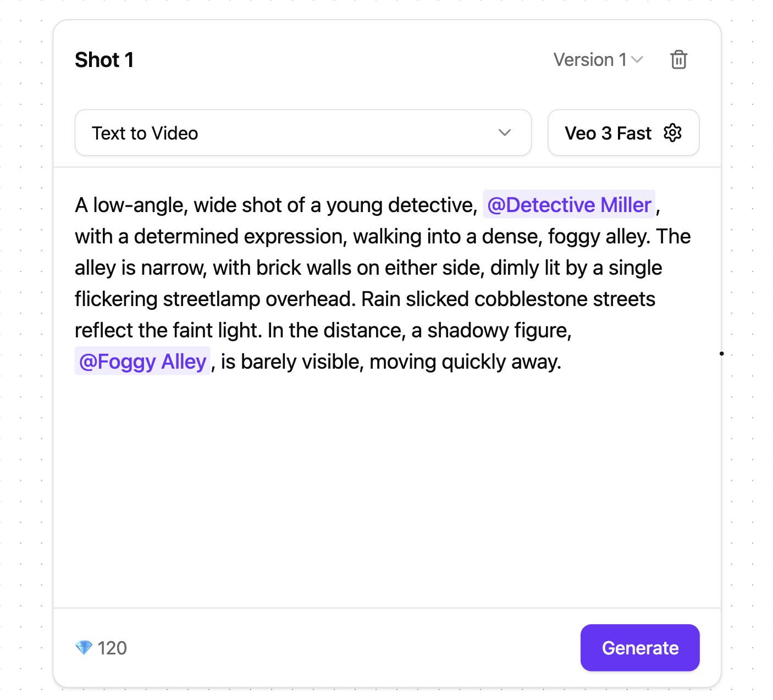The height and width of the screenshot is (700, 773).
Task: Click the @Foggy Alley mention tag
Action: point(142,362)
